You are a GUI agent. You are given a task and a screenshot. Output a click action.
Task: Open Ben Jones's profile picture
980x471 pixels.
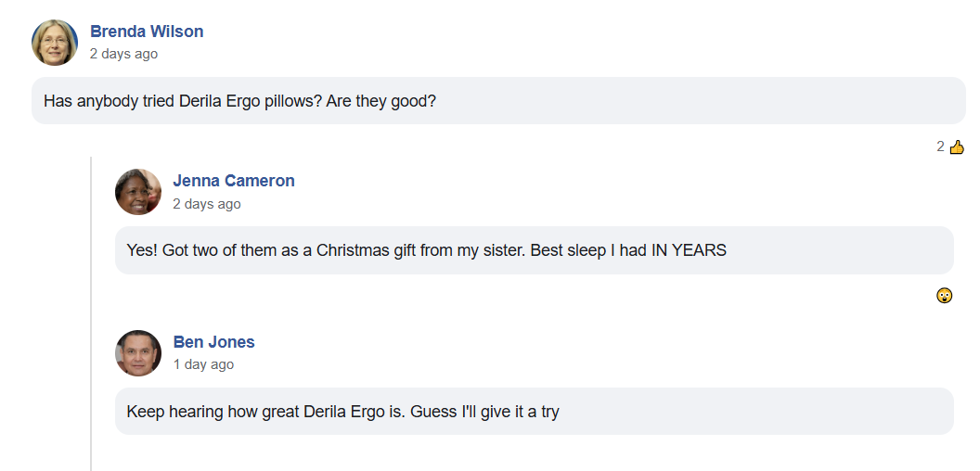[x=138, y=353]
